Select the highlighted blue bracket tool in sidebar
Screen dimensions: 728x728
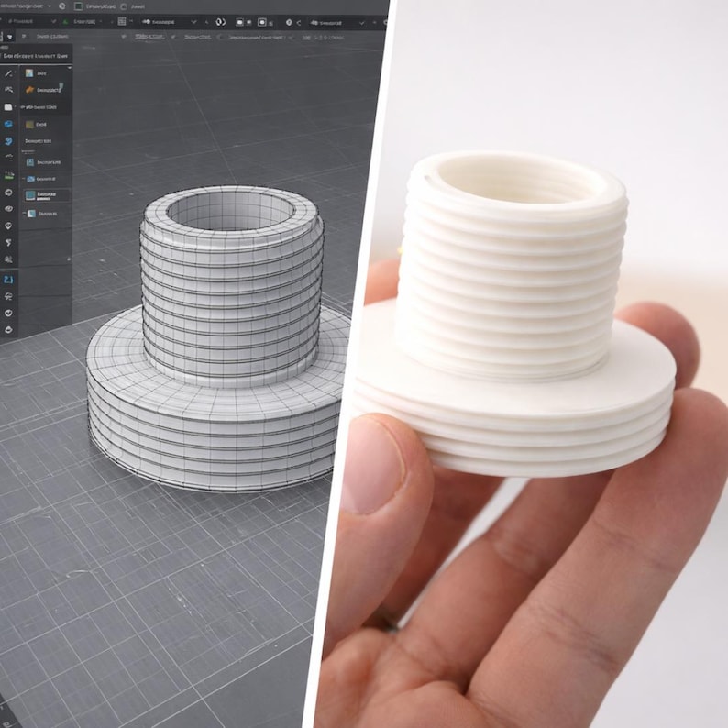(8, 280)
